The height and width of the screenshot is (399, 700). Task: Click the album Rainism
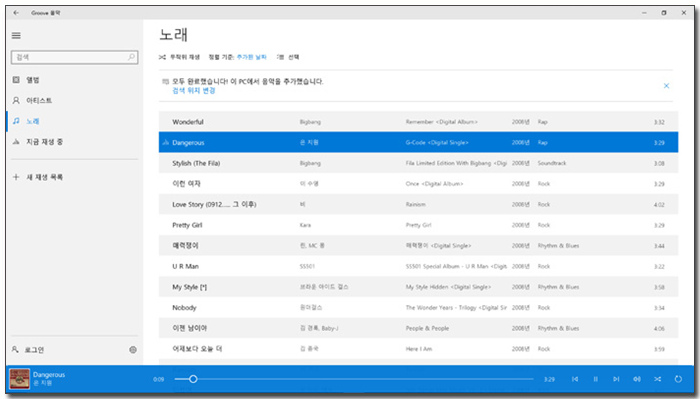click(415, 204)
